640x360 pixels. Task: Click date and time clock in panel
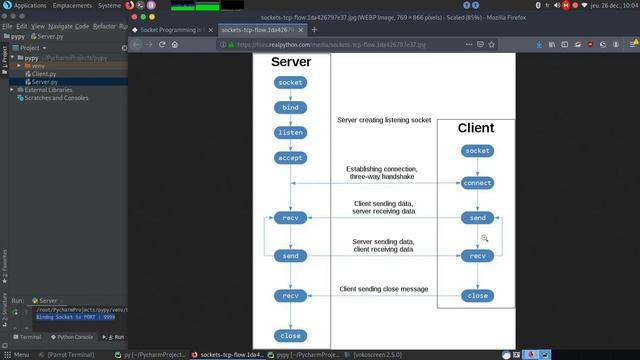click(614, 6)
